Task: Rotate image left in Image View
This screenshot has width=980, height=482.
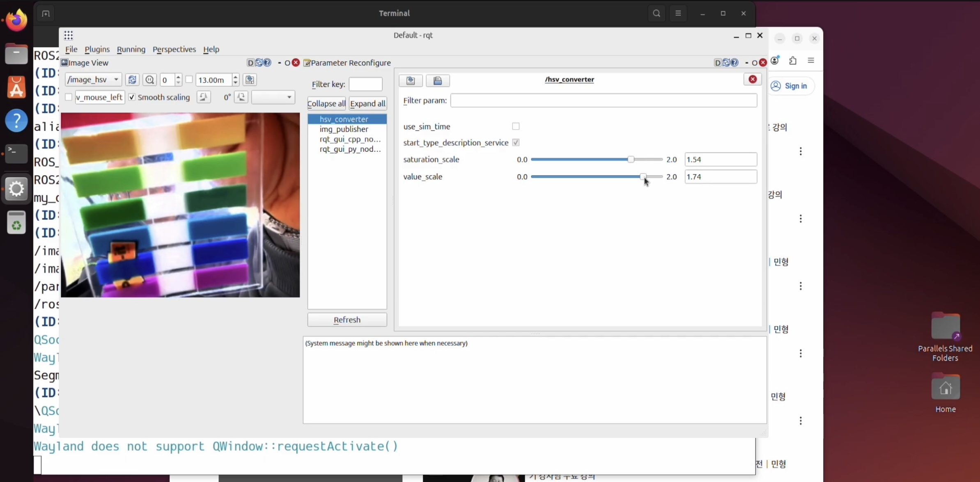Action: click(203, 97)
